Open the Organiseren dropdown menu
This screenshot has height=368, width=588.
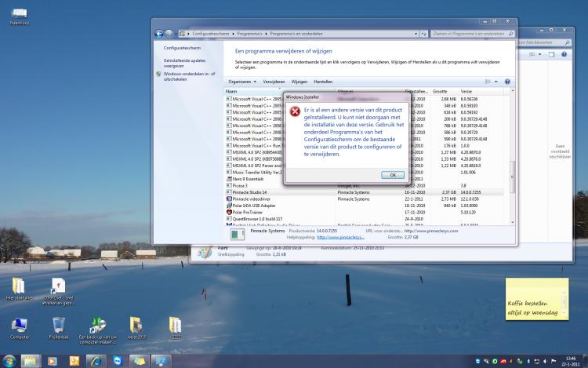coord(243,82)
